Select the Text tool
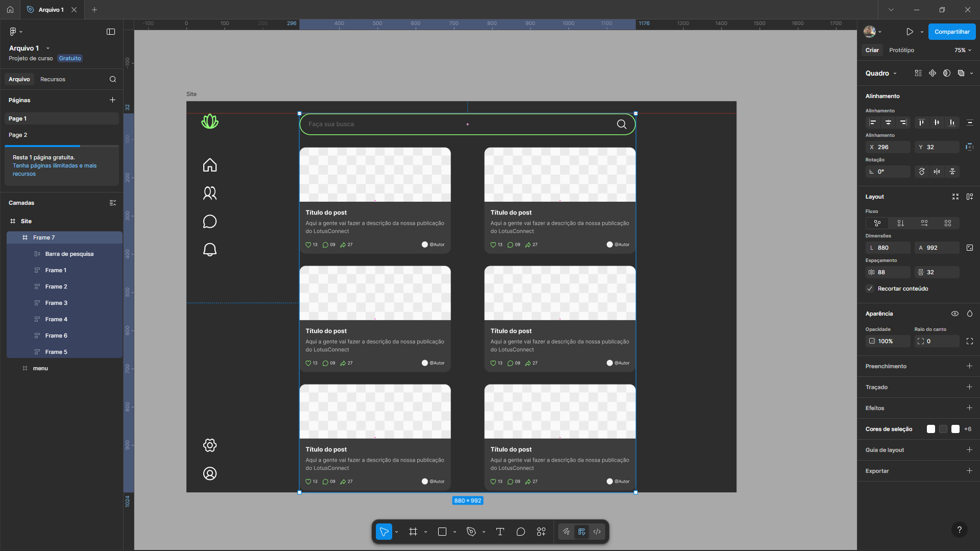 tap(500, 532)
